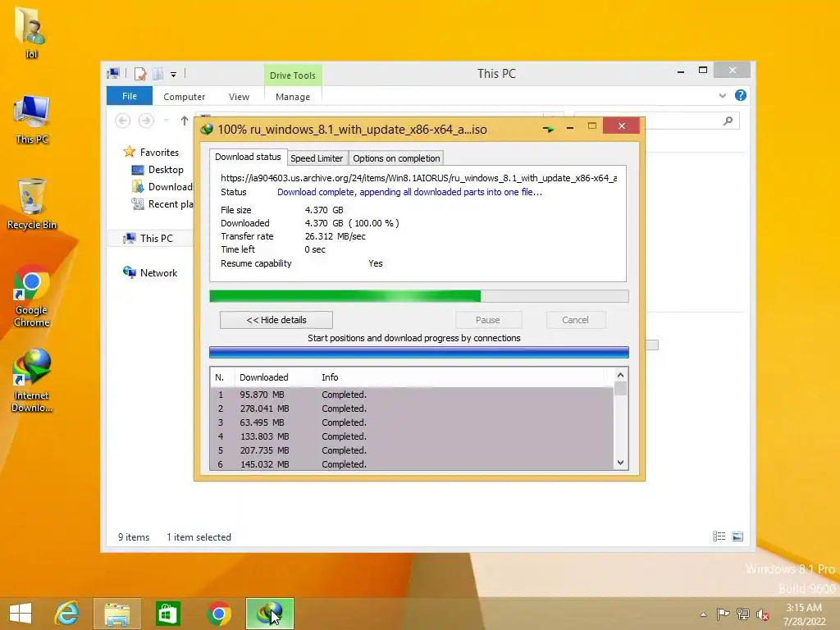Screen dimensions: 840x630
Task: Click the Drive Tools contextual tab header
Action: [x=293, y=75]
